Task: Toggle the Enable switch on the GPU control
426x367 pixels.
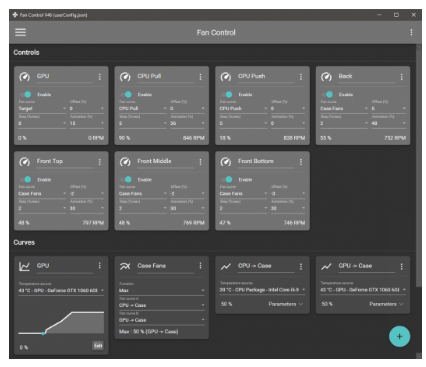Action: point(26,95)
